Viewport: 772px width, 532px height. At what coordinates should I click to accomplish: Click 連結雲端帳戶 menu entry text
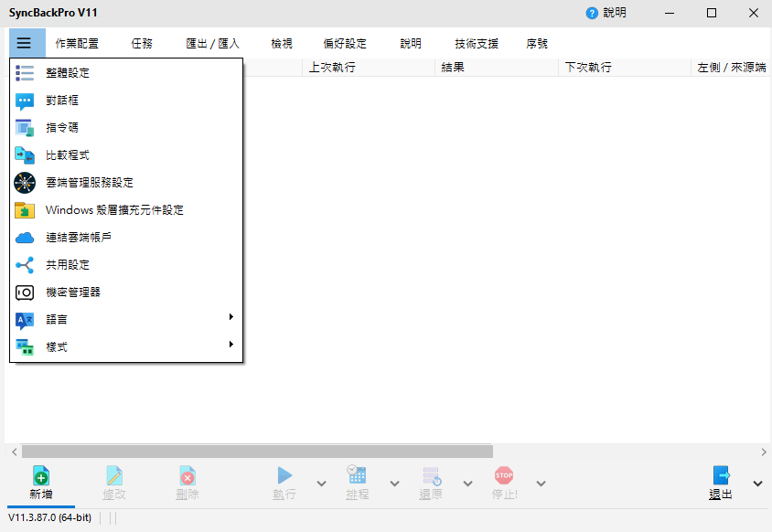pyautogui.click(x=79, y=238)
